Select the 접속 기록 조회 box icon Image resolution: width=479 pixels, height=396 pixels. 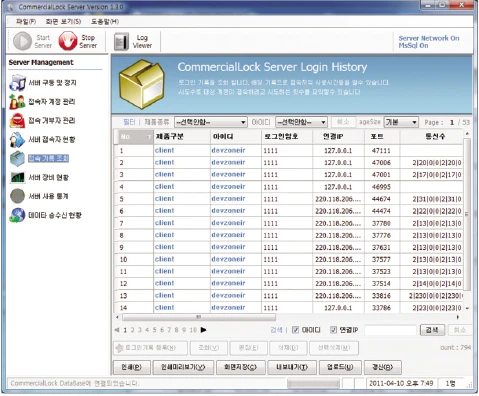coord(17,159)
